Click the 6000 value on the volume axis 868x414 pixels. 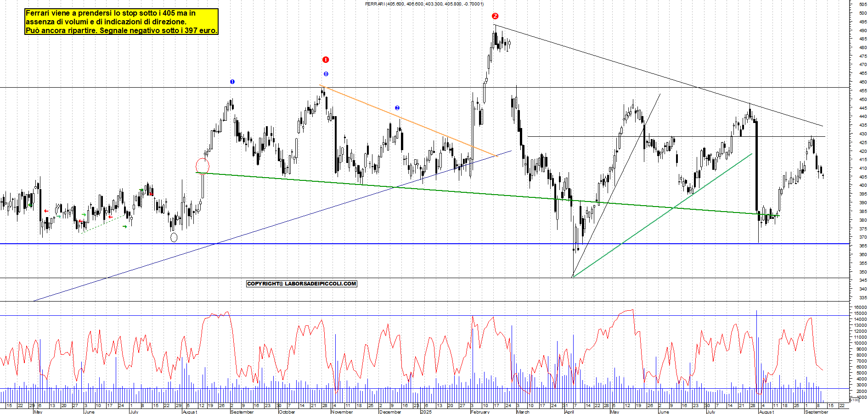coord(861,367)
